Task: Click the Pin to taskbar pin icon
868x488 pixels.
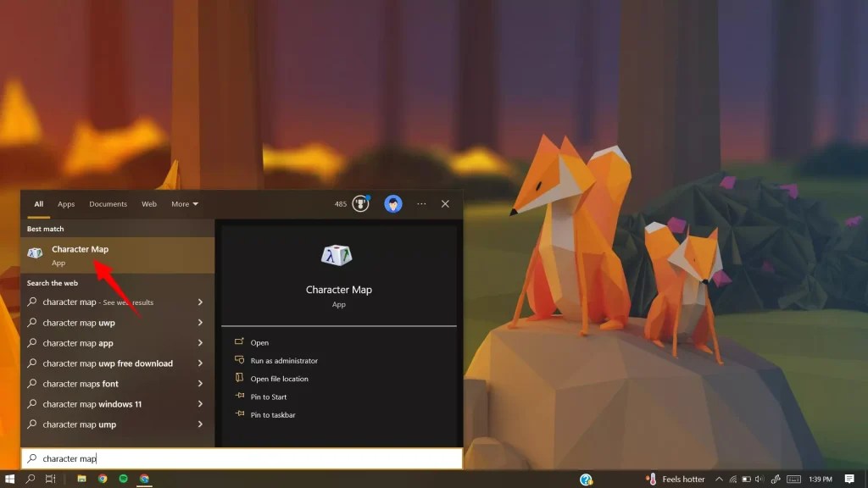Action: (239, 413)
